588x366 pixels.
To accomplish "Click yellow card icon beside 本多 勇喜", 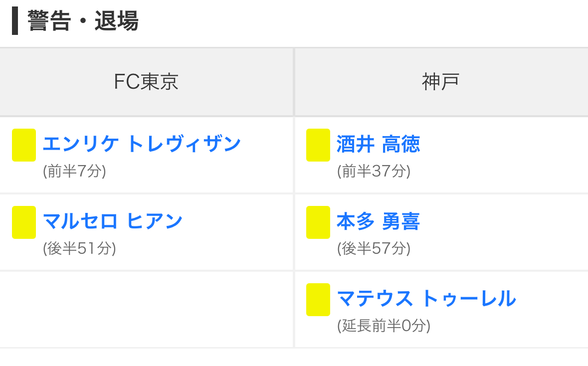I will (x=318, y=222).
